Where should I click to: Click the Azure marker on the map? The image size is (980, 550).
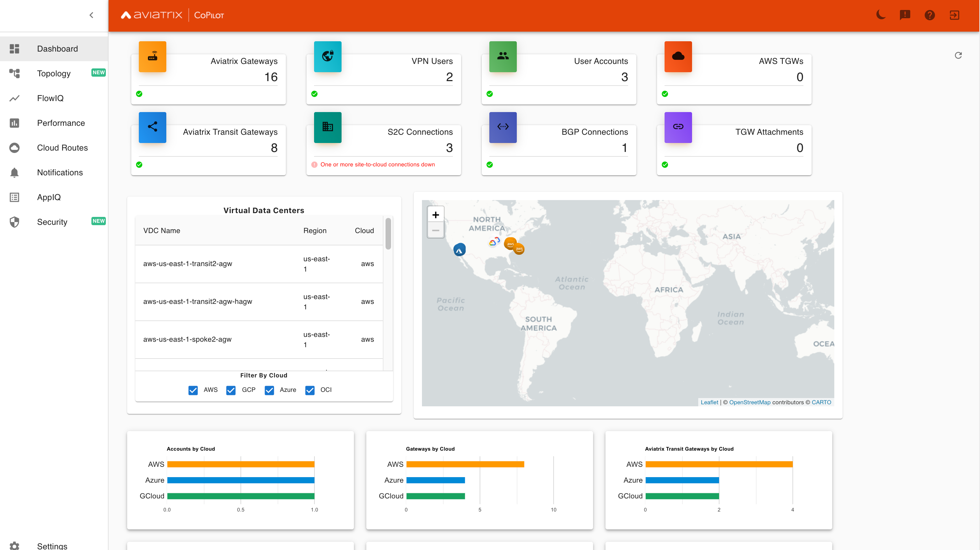(x=459, y=250)
